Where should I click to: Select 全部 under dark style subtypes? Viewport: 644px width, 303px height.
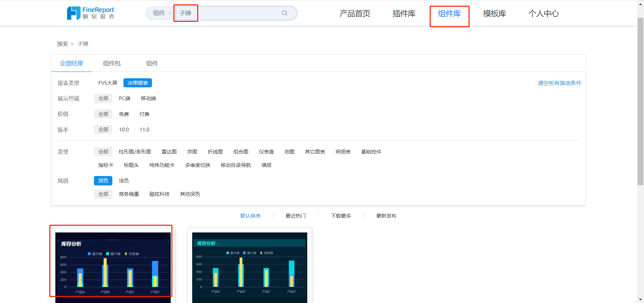point(103,194)
